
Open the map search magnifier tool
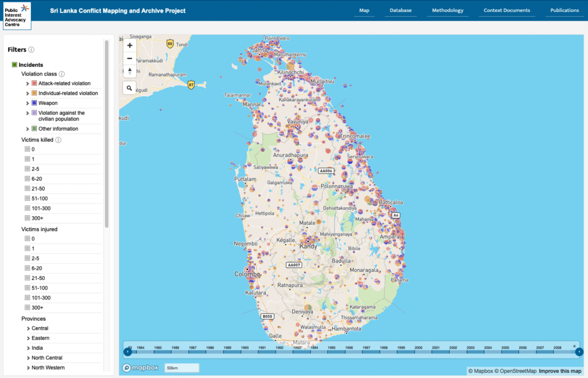click(x=130, y=88)
